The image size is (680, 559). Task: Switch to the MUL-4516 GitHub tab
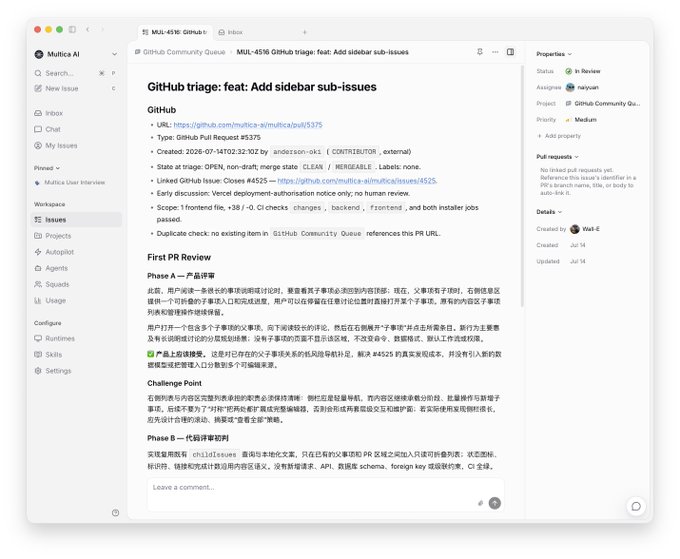click(175, 32)
